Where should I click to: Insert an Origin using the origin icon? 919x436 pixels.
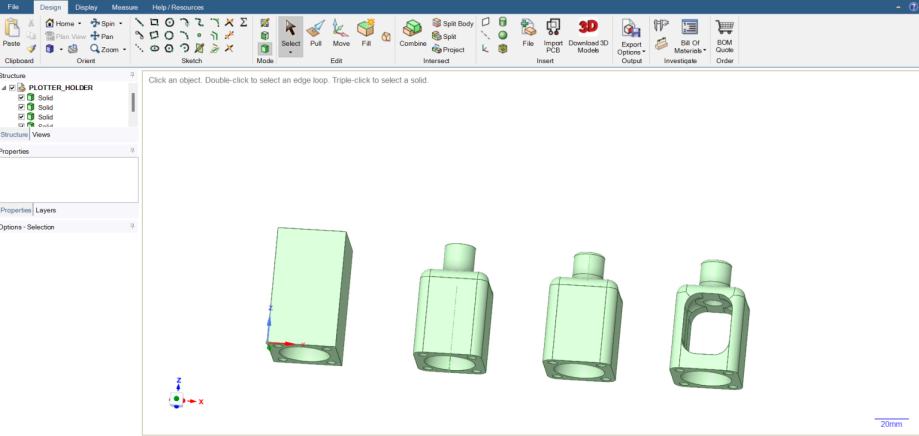(485, 49)
